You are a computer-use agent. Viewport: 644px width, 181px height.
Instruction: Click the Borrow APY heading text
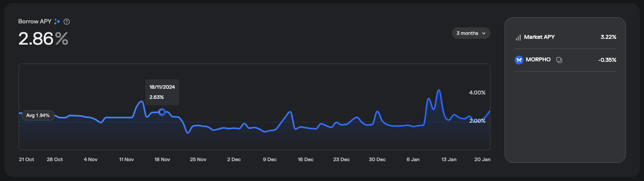pyautogui.click(x=35, y=22)
